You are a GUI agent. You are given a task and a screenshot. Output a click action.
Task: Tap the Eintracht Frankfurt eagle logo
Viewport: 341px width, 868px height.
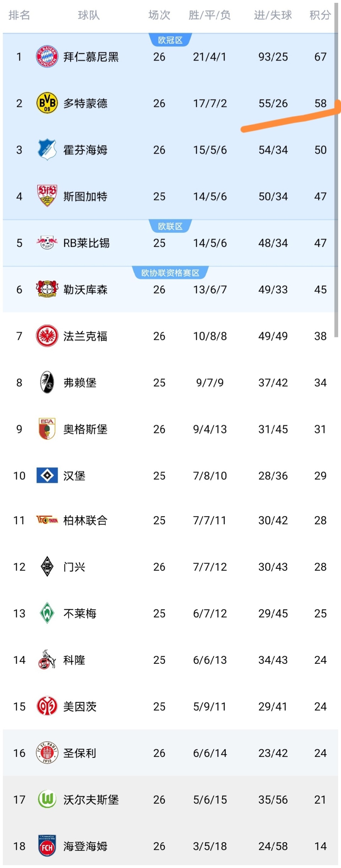[47, 336]
